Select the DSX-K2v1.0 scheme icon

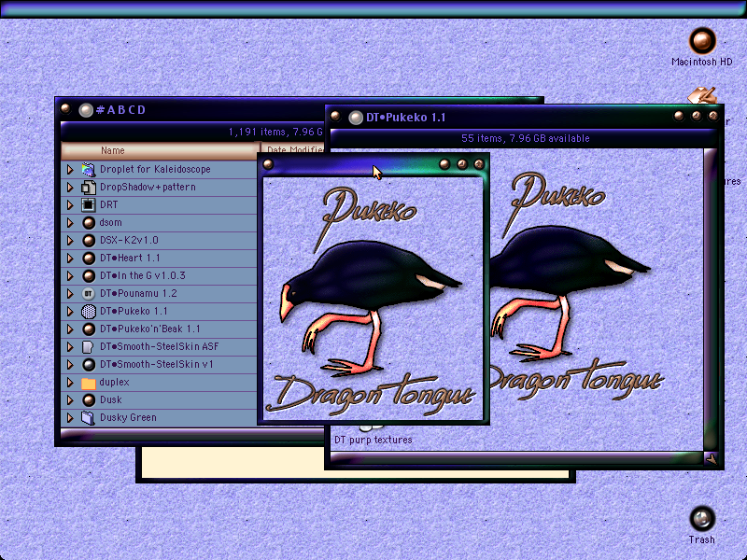tap(88, 240)
